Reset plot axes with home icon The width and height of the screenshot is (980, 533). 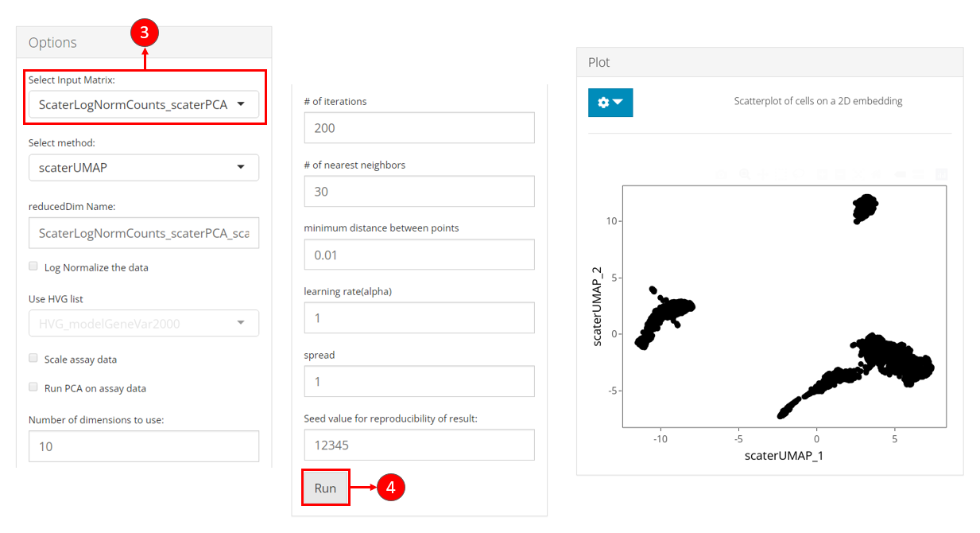tap(876, 174)
